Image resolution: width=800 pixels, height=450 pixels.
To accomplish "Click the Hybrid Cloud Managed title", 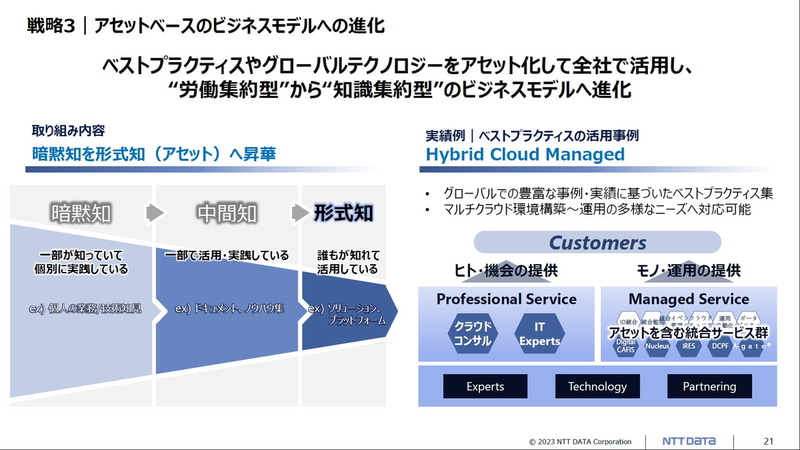I will 525,154.
